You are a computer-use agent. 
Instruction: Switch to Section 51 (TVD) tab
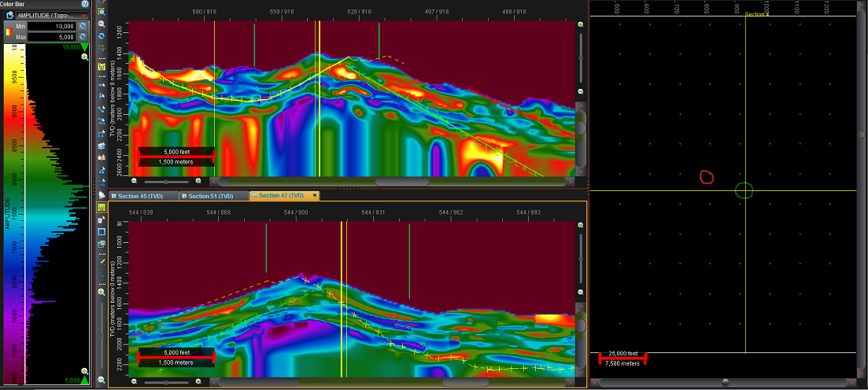click(214, 196)
